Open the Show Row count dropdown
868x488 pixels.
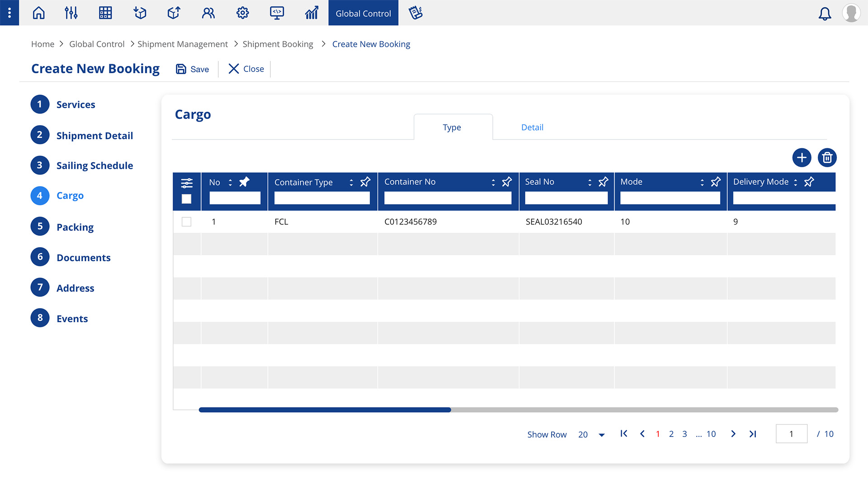601,435
